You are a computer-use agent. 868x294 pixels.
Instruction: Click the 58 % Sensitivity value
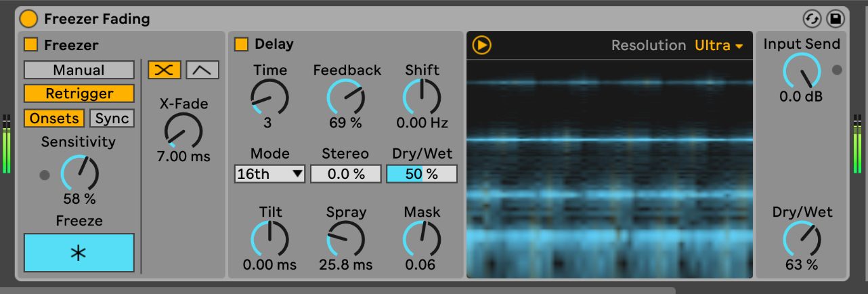click(x=80, y=199)
